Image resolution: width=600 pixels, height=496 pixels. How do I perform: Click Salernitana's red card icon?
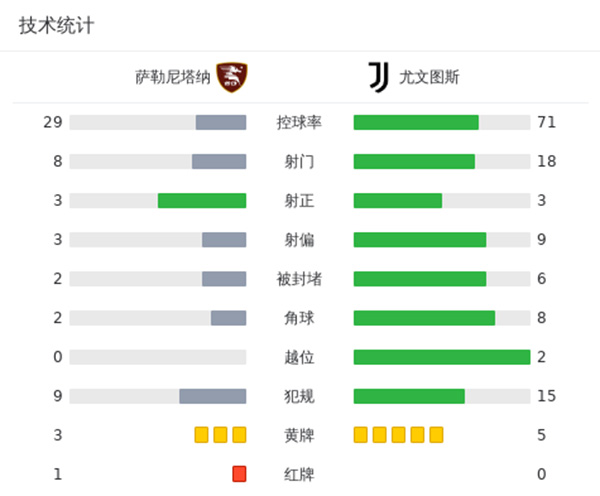point(239,474)
